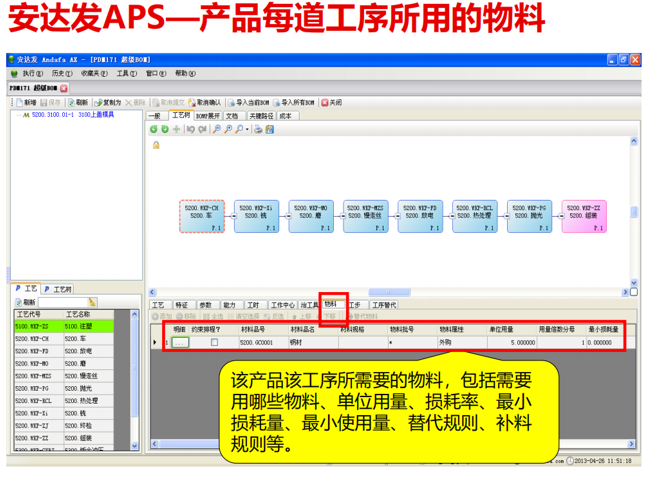
Task: Close the PDM171 超级BOM document tab
Action: [65, 88]
